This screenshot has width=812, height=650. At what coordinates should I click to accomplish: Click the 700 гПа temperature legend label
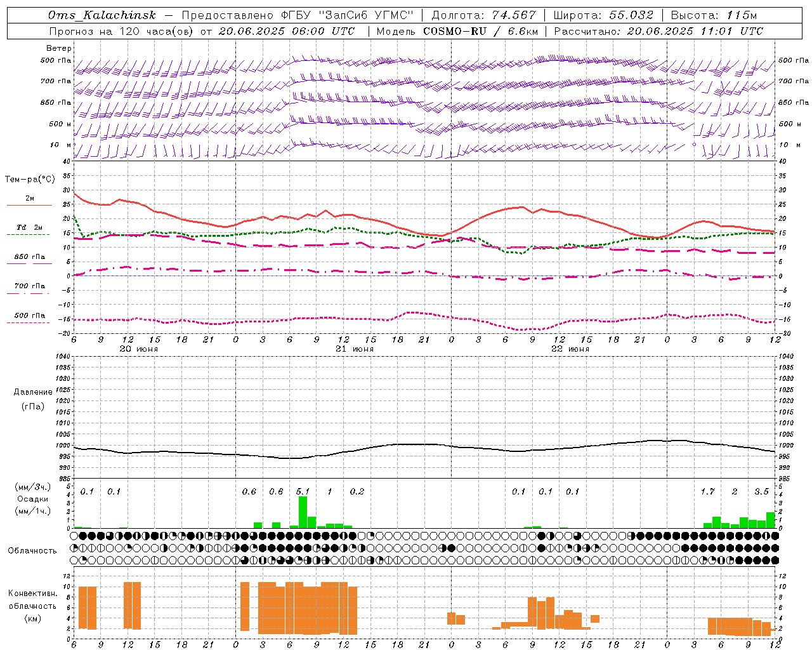[30, 286]
